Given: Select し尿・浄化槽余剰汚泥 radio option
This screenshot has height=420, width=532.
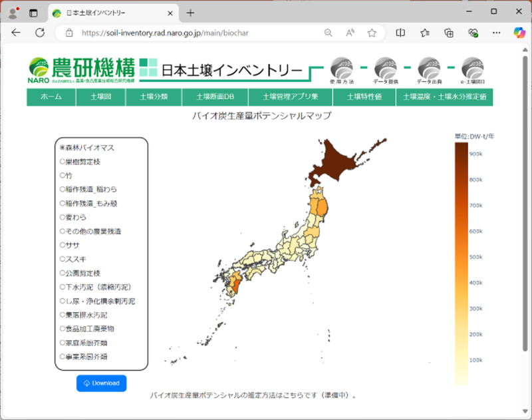Looking at the screenshot, I should tap(62, 301).
